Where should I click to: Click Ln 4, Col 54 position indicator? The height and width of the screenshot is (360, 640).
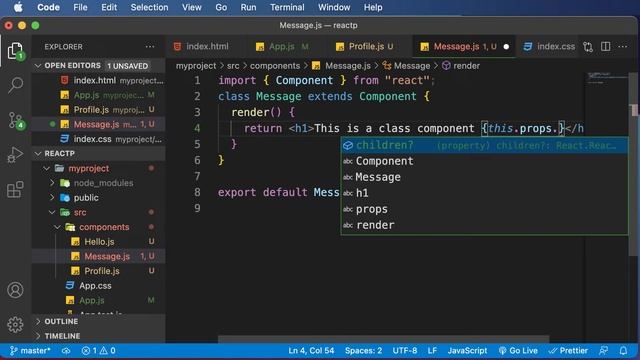coord(311,351)
